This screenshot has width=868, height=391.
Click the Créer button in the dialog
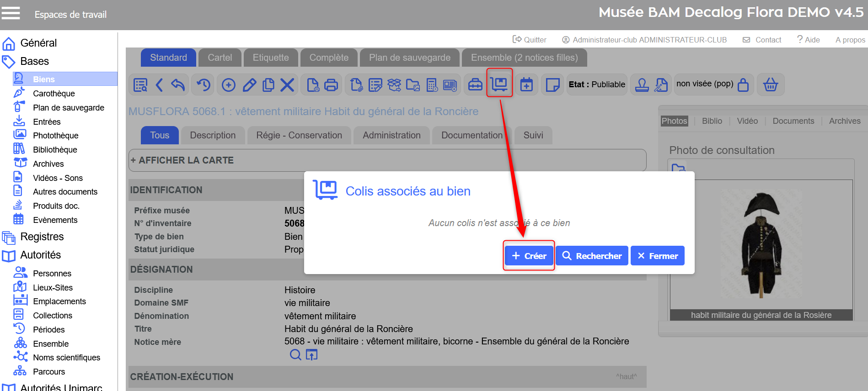(529, 256)
